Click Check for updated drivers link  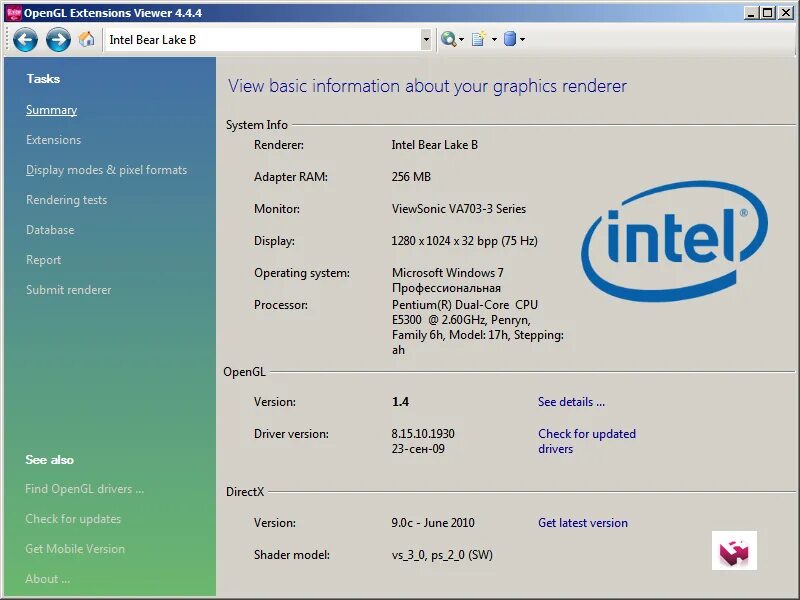(x=587, y=441)
